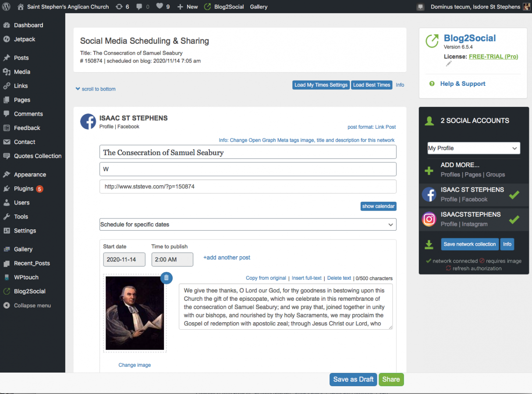Image resolution: width=532 pixels, height=394 pixels.
Task: Click the heart icon showing 9
Action: tap(160, 7)
